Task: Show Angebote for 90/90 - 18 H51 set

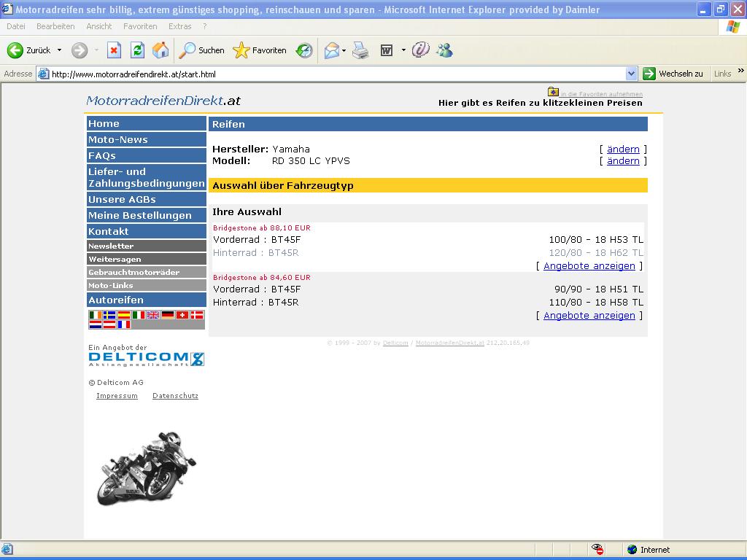Action: click(x=589, y=315)
